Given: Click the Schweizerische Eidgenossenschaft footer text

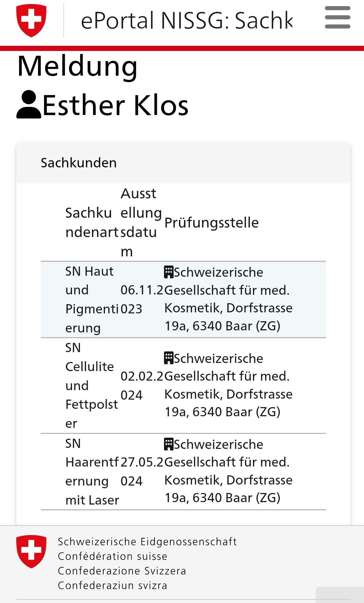Looking at the screenshot, I should (147, 542).
